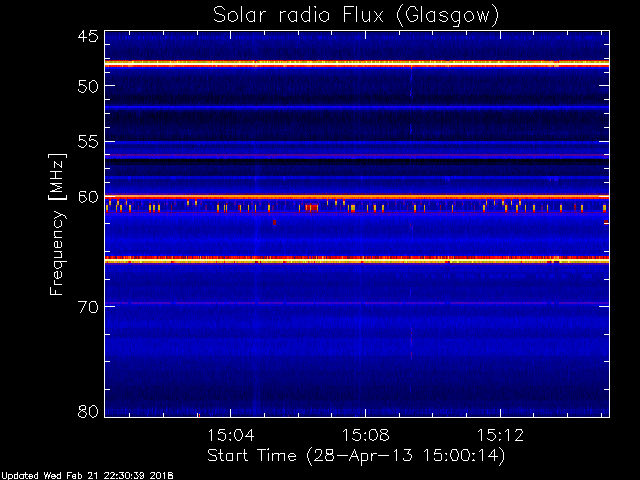This screenshot has height=480, width=640.
Task: Select the 45 MHz frequency axis label
Action: 88,37
